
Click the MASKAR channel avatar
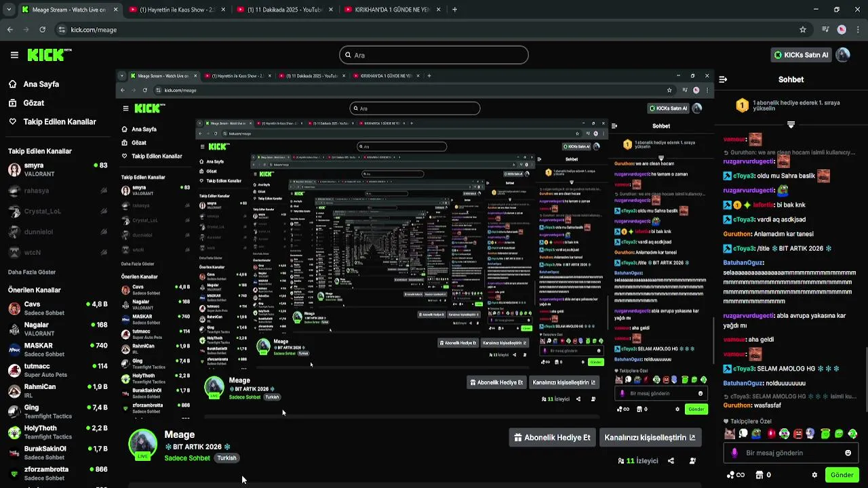click(14, 350)
